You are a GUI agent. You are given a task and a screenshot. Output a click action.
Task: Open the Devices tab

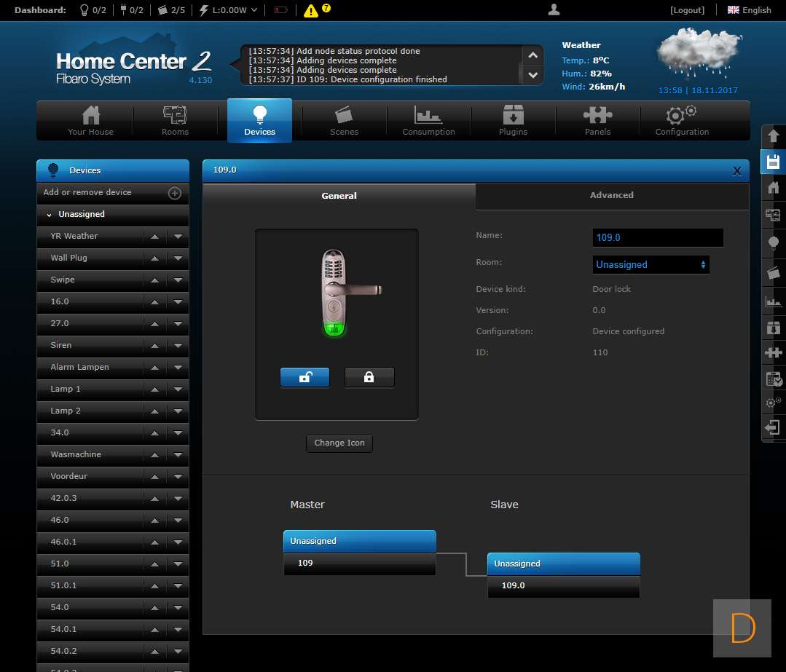(259, 121)
